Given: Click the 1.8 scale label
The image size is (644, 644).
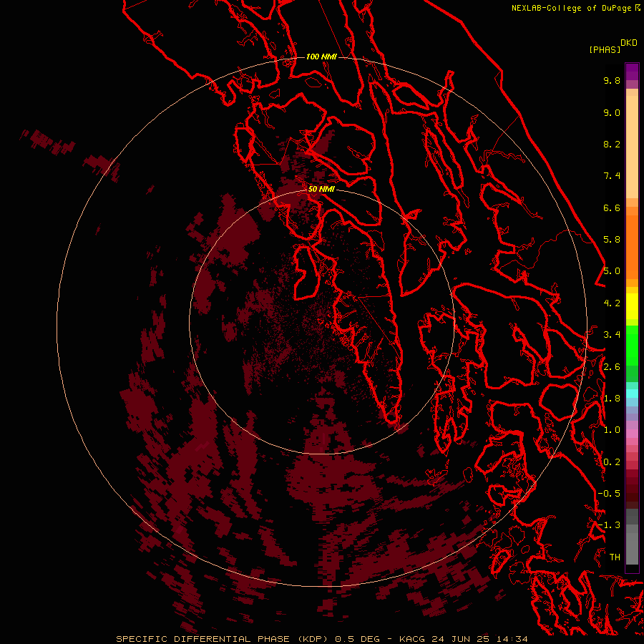Looking at the screenshot, I should pos(612,399).
